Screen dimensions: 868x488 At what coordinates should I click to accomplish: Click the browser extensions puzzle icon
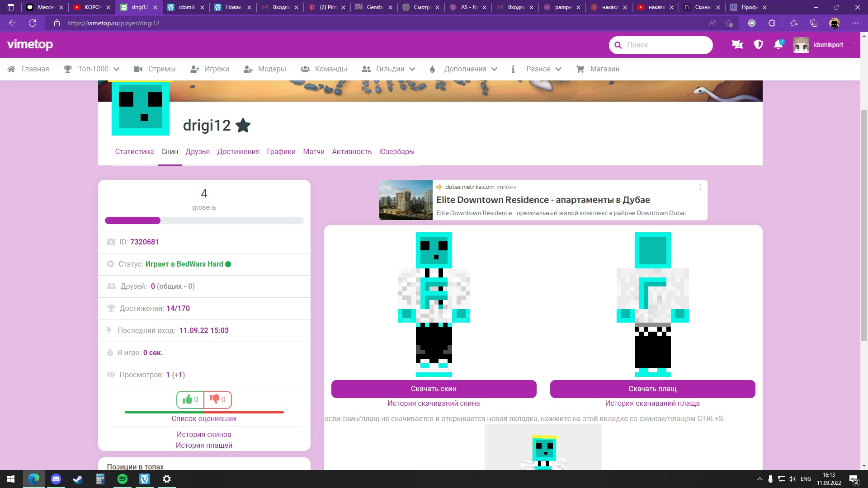tap(772, 23)
